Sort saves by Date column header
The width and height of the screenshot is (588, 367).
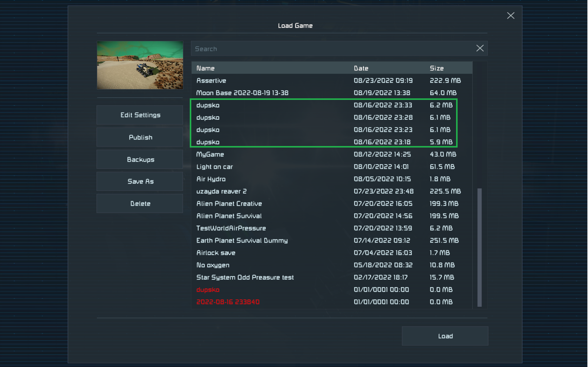coord(361,68)
